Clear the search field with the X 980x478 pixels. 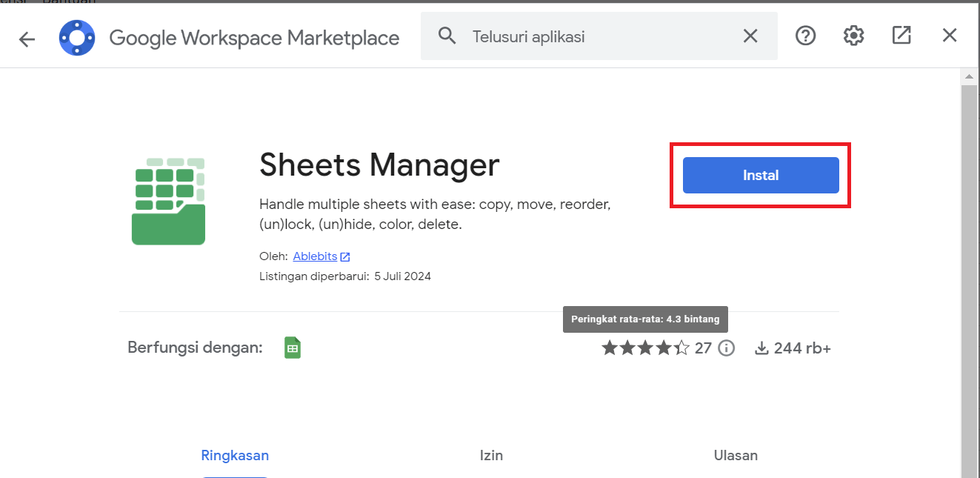[x=750, y=35]
